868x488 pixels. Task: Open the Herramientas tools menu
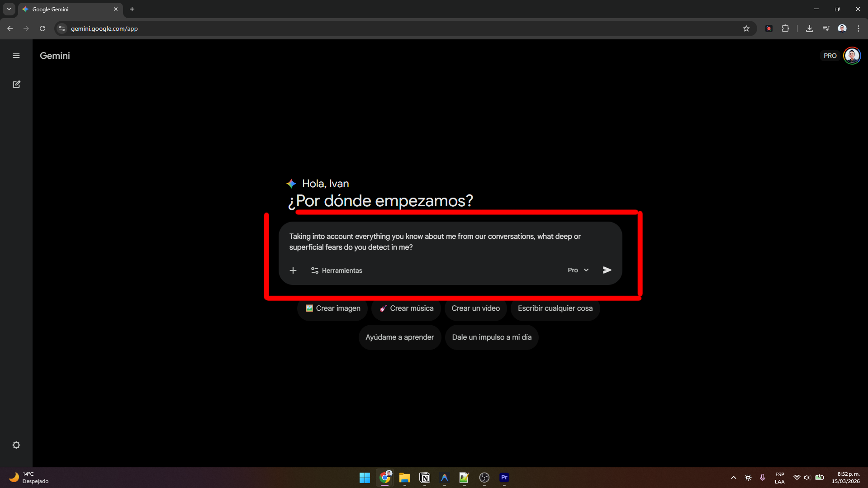(337, 270)
